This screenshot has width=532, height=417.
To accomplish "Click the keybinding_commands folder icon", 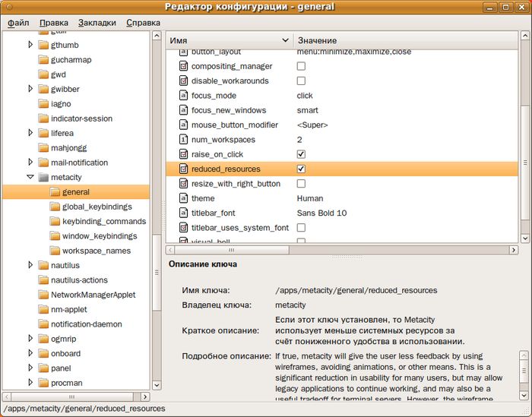I will 55,221.
